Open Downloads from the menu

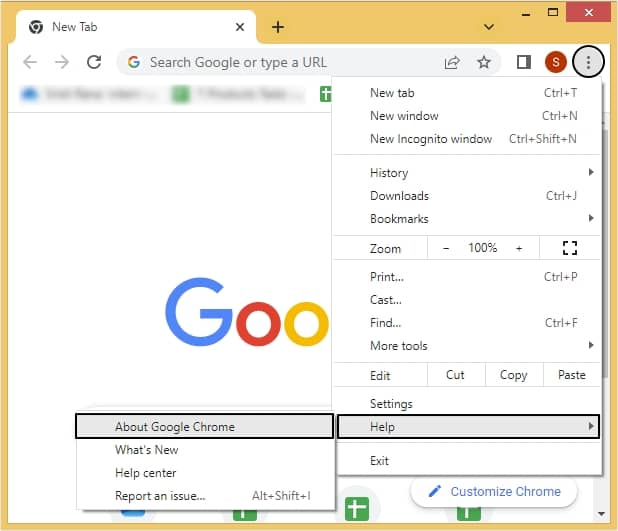(467, 196)
